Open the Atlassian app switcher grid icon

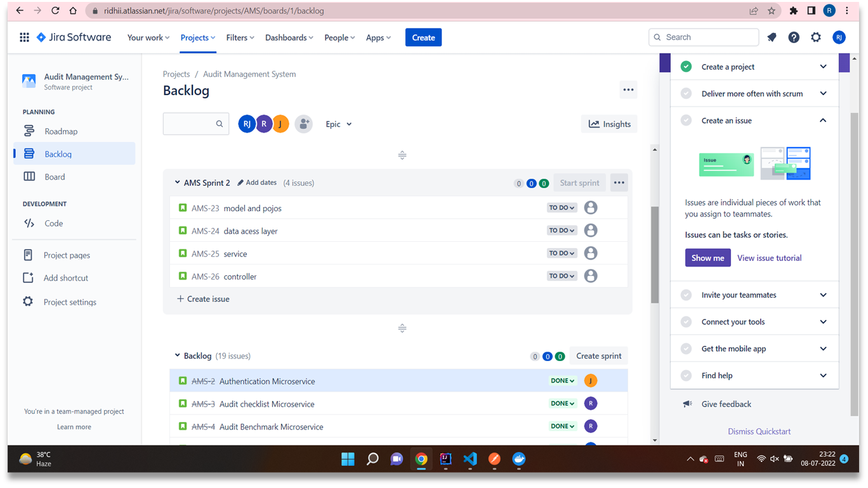click(x=24, y=37)
